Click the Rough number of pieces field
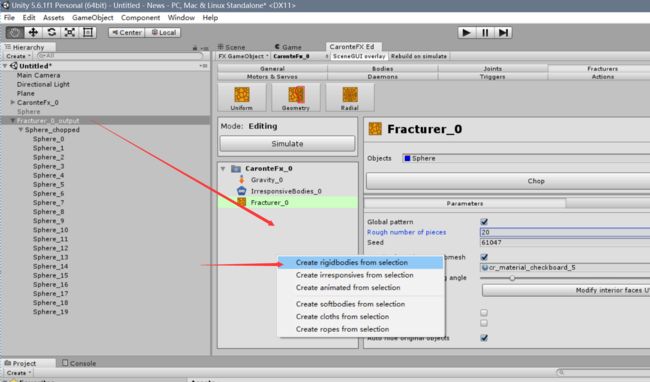 point(565,232)
